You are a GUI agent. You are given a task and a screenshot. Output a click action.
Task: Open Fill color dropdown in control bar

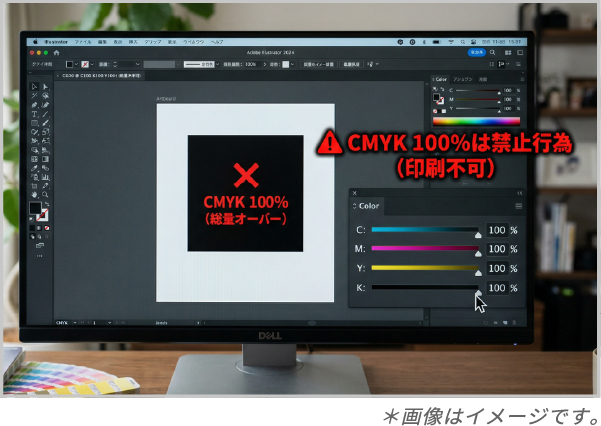[77, 64]
